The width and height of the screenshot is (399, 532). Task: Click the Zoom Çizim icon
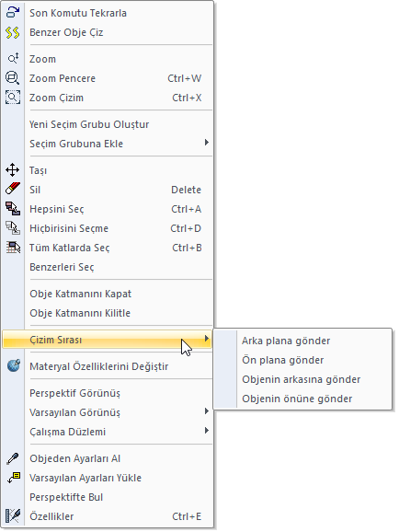coord(13,98)
